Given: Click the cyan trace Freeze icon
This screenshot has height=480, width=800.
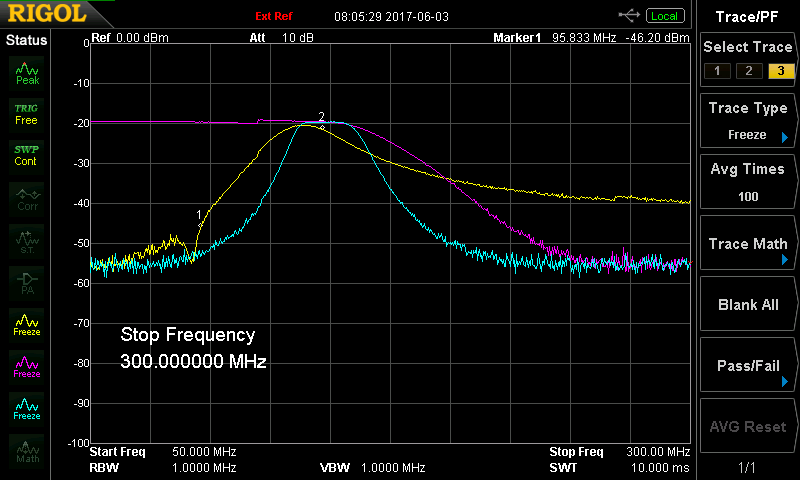Looking at the screenshot, I should point(27,409).
